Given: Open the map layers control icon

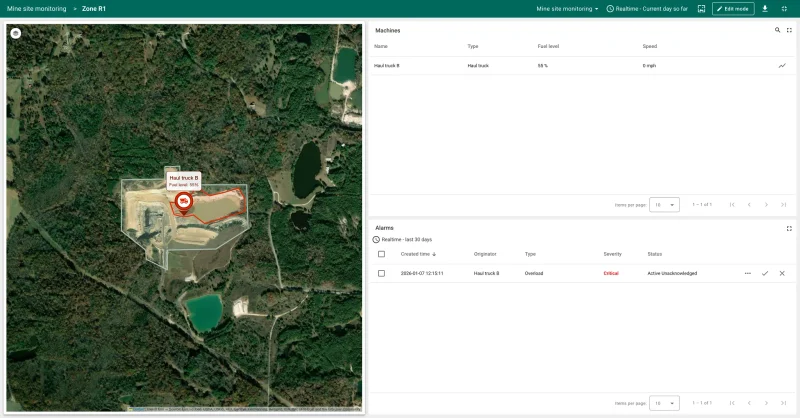Looking at the screenshot, I should tap(16, 34).
